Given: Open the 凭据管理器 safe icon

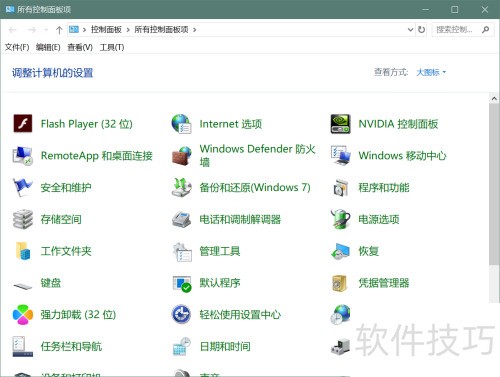Looking at the screenshot, I should (340, 283).
